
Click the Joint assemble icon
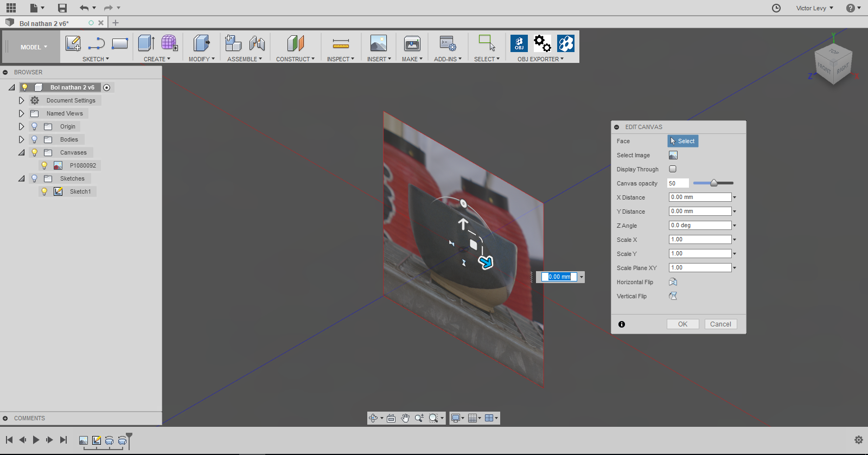(x=257, y=43)
